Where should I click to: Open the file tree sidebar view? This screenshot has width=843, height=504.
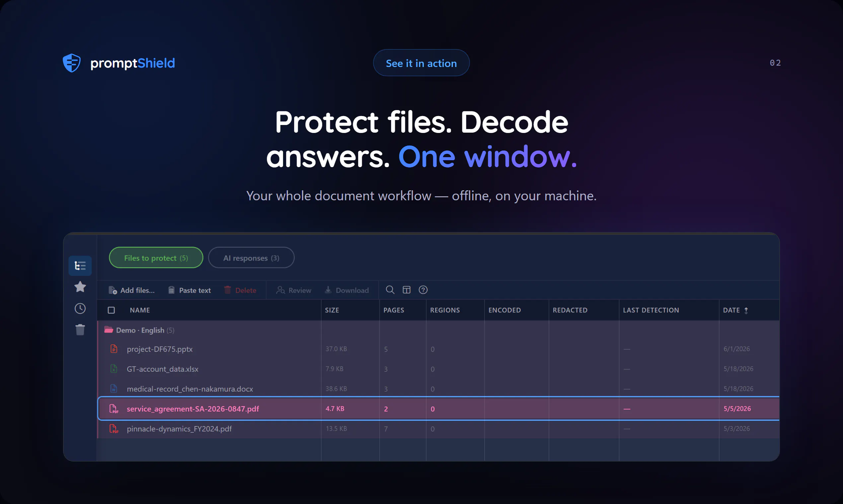80,266
